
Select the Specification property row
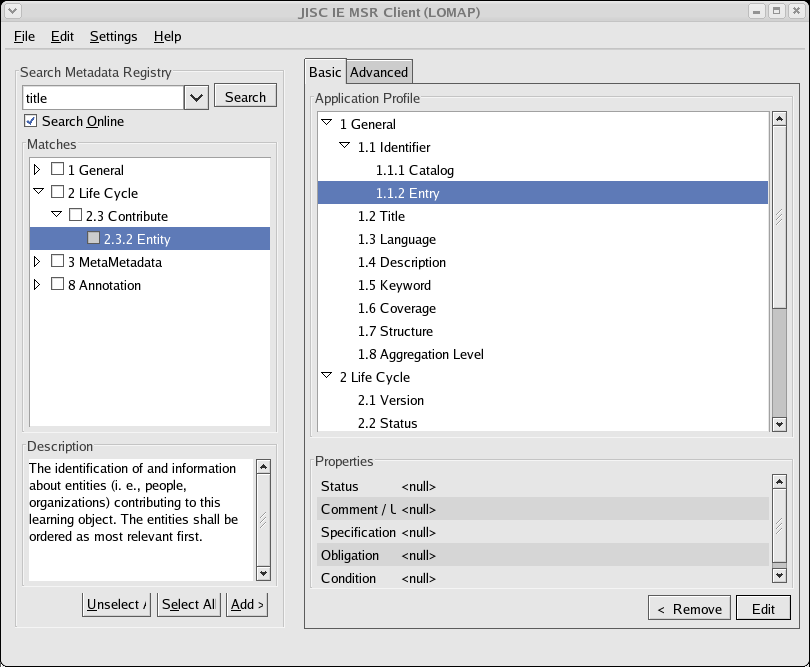tap(543, 532)
